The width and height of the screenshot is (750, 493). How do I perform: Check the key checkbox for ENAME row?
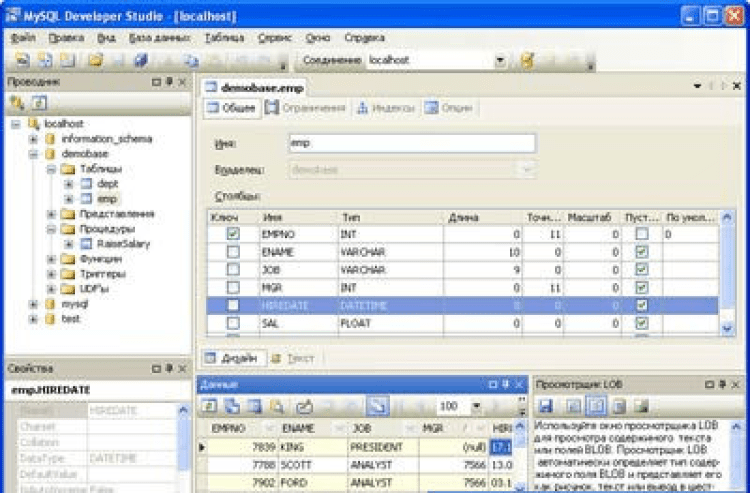(233, 252)
